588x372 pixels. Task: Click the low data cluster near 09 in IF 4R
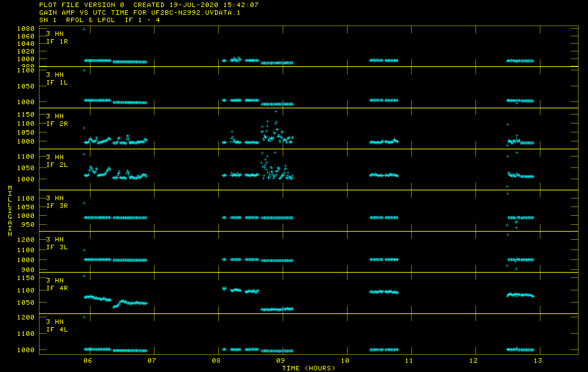pos(277,309)
